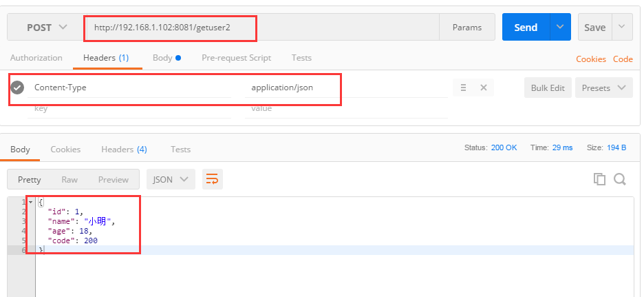Switch to the Authorization tab
The image size is (644, 297).
point(36,58)
